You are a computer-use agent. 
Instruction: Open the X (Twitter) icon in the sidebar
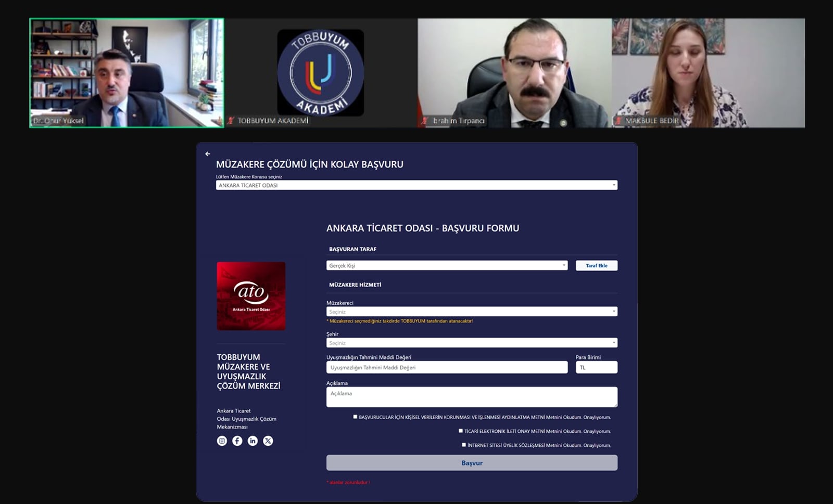pos(268,441)
